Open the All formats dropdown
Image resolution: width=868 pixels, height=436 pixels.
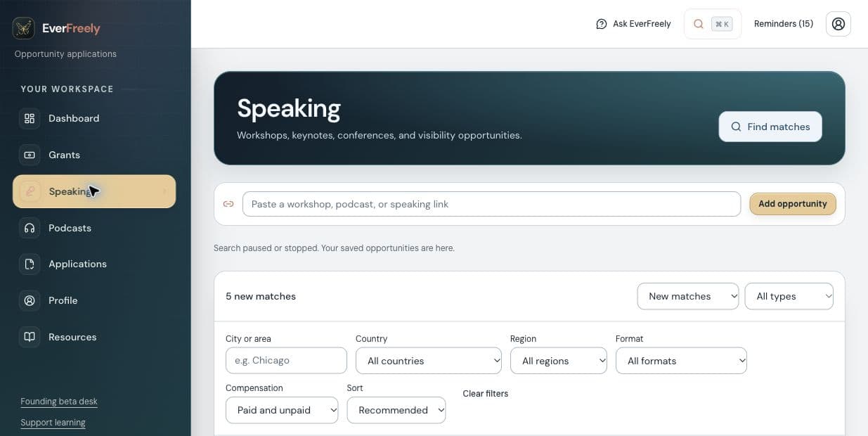pyautogui.click(x=681, y=361)
